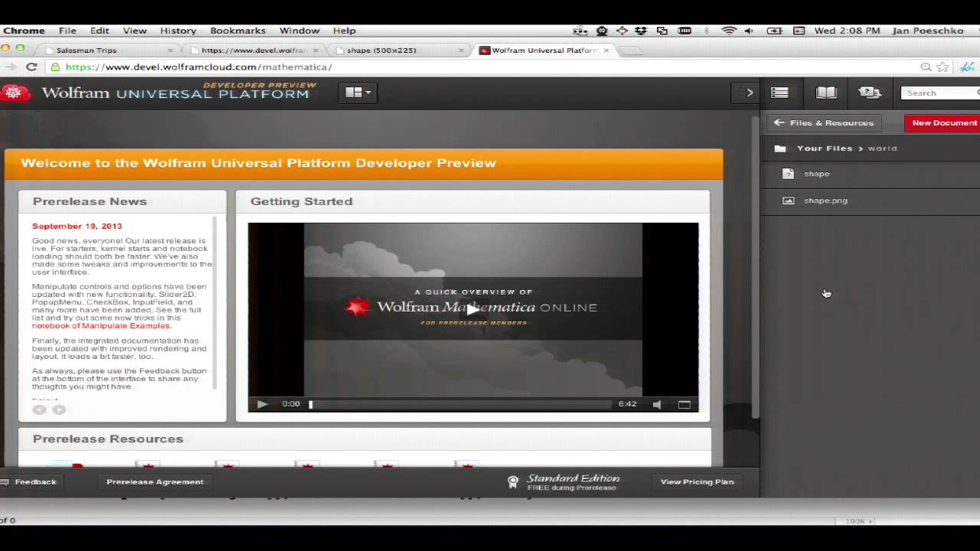The image size is (980, 551).
Task: Open the layout view dropdown
Action: (358, 93)
